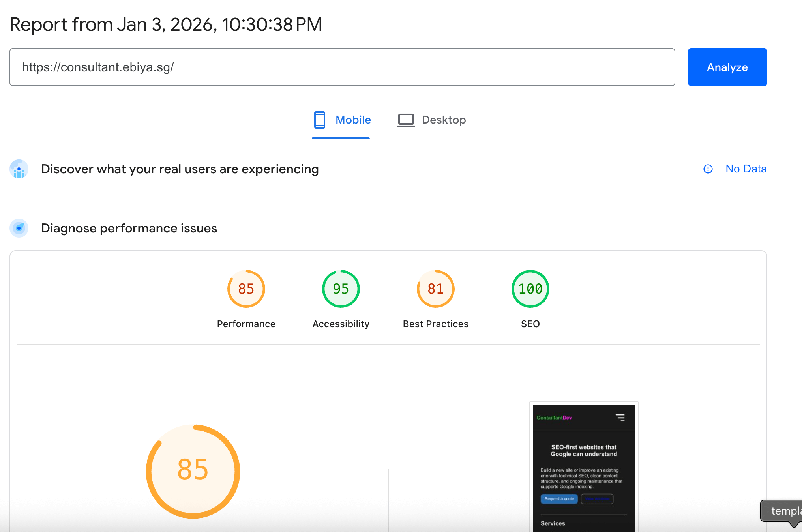Click the real users experience chart icon
Viewport: 802px width, 532px height.
click(19, 169)
